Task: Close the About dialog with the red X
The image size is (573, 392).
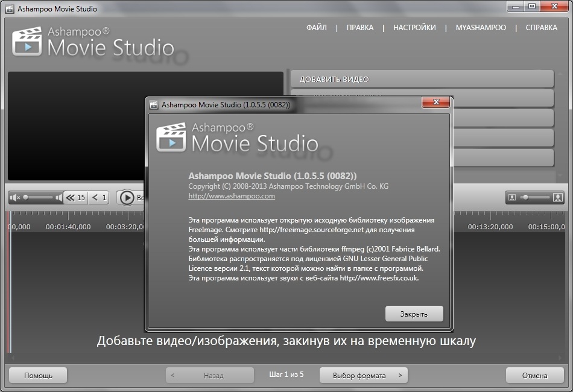Action: pyautogui.click(x=435, y=102)
